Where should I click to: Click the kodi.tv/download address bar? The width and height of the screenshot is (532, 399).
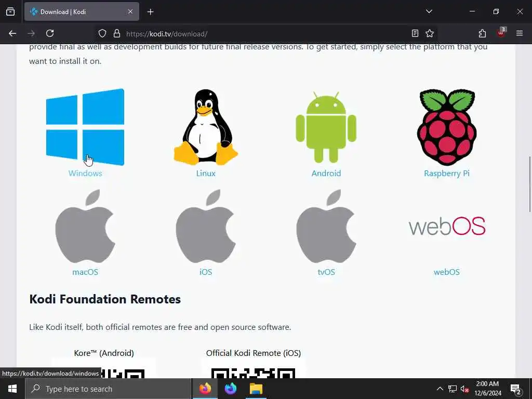point(264,34)
